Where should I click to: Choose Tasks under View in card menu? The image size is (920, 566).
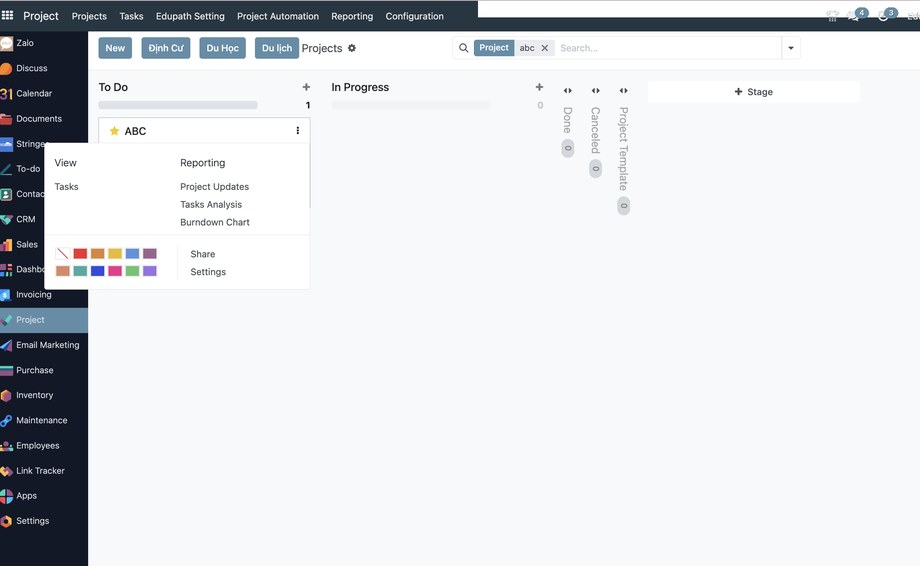(x=66, y=187)
